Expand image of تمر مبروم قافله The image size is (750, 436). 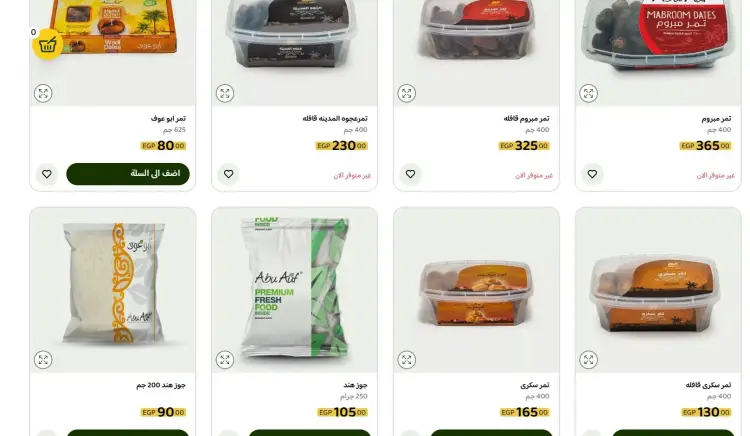point(407,93)
